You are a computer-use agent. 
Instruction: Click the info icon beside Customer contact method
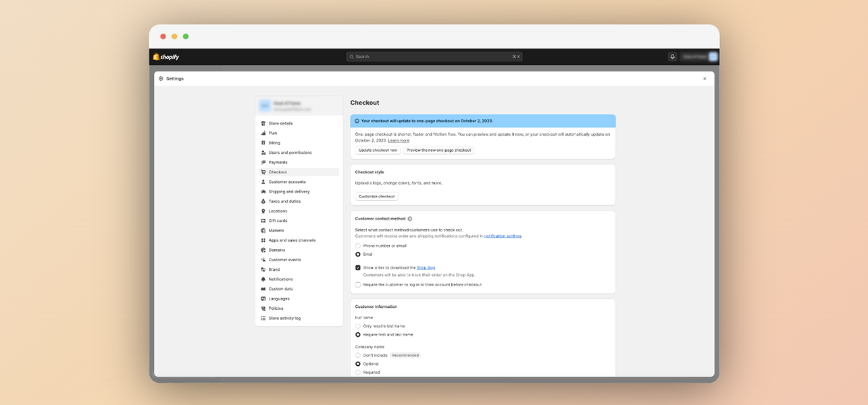[x=410, y=219]
